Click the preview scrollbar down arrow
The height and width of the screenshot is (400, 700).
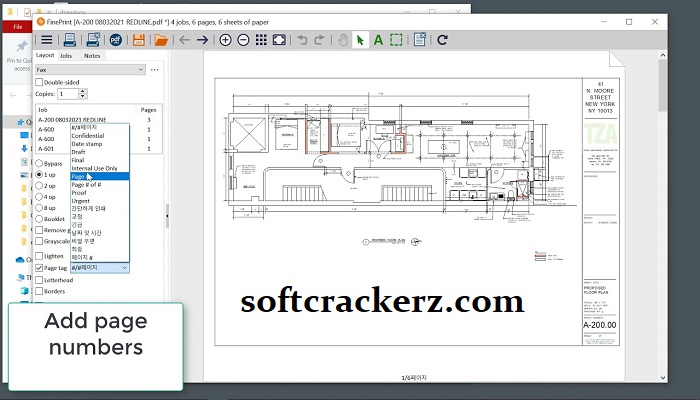pyautogui.click(x=662, y=378)
